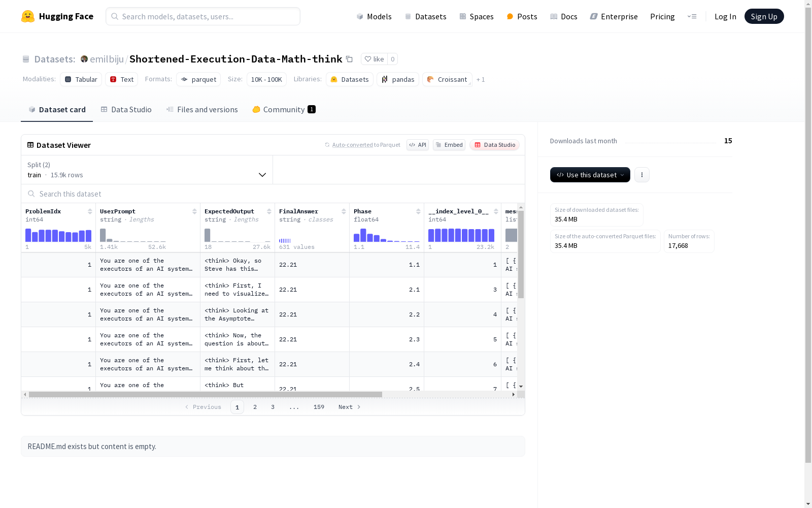The width and height of the screenshot is (812, 508).
Task: Click the Embed button
Action: (449, 145)
